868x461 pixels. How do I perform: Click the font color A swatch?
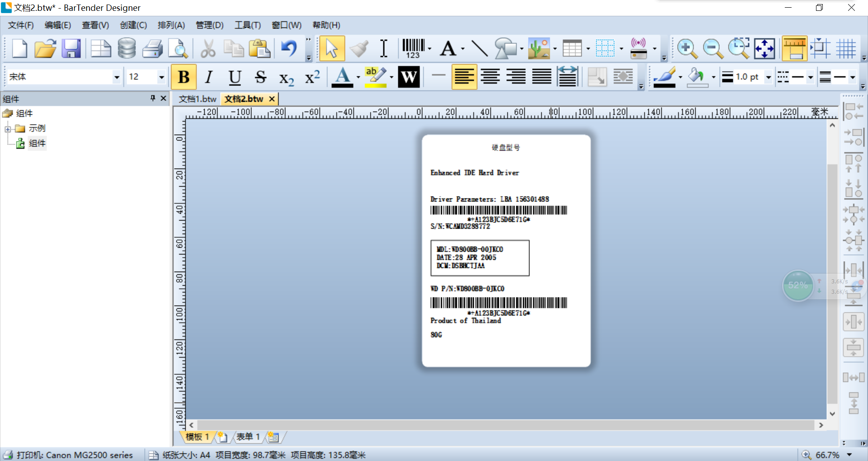pyautogui.click(x=342, y=77)
